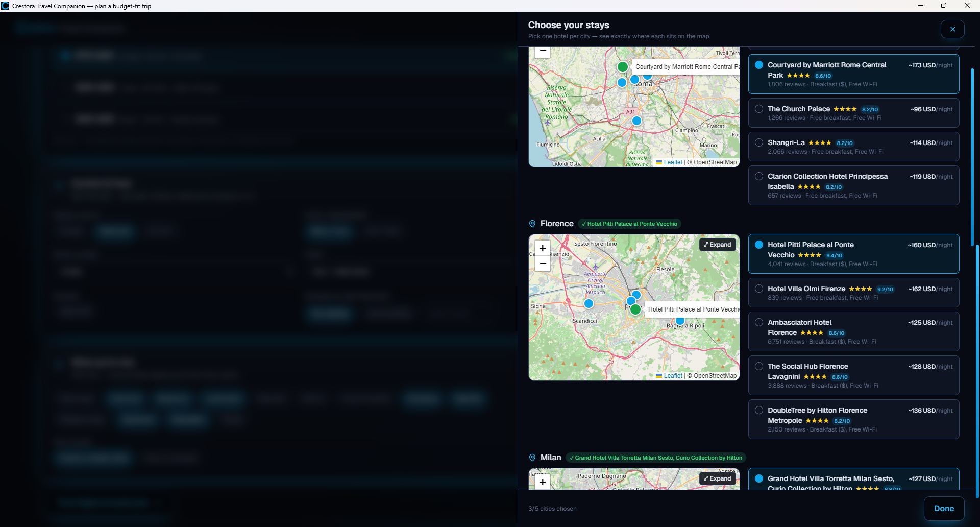The height and width of the screenshot is (527, 980).
Task: Click the 9.2/10 rating badge for Villa Olmi
Action: 885,289
